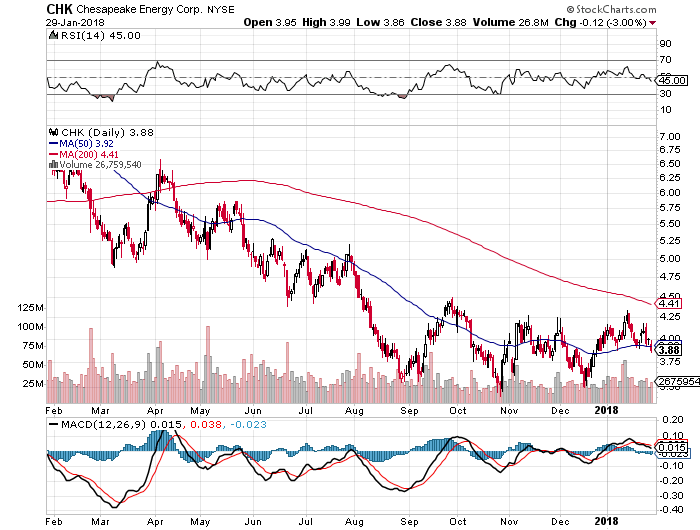Click the volume bars icon in legend
This screenshot has height=530, width=700.
coord(54,165)
